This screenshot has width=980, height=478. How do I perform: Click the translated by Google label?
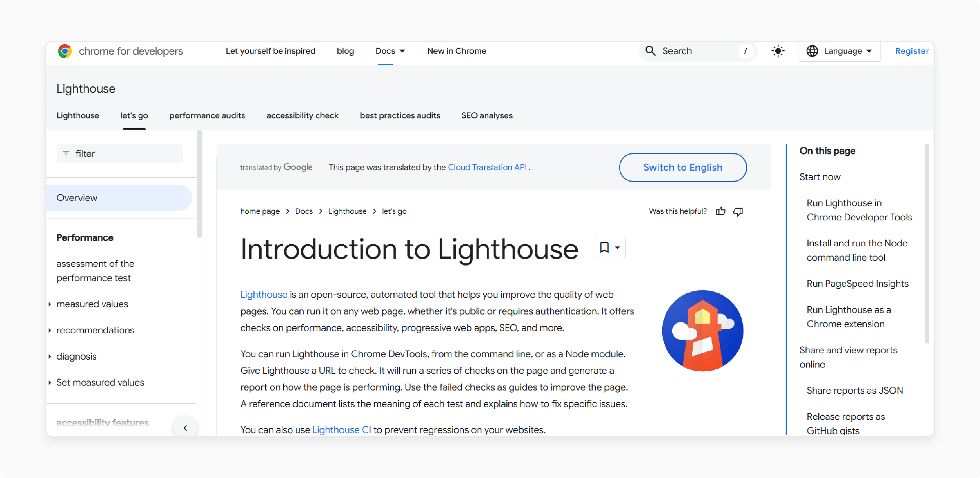click(276, 167)
